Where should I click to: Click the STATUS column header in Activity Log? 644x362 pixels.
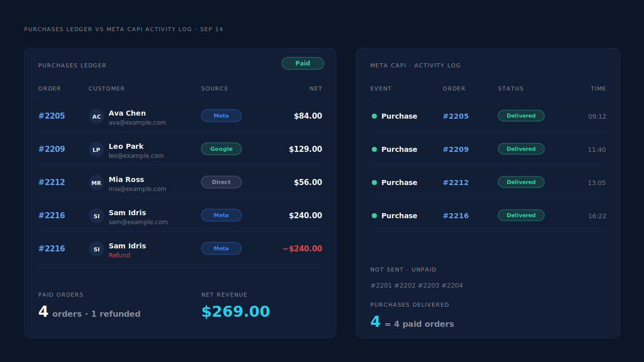[511, 88]
